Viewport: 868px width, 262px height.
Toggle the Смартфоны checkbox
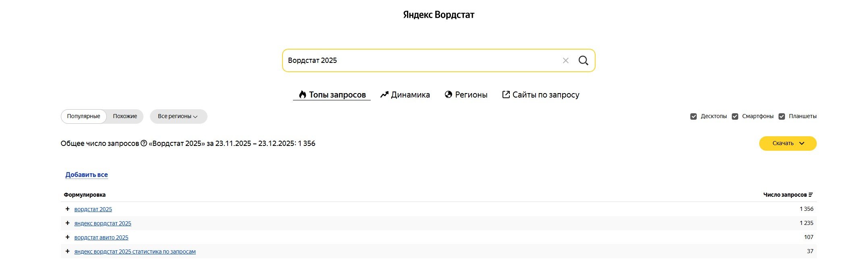tap(735, 116)
